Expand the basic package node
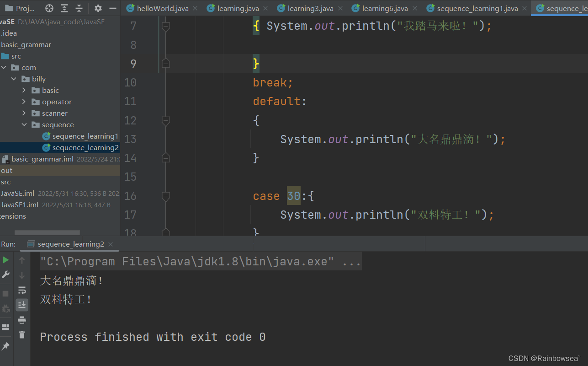The image size is (588, 366). coord(24,90)
